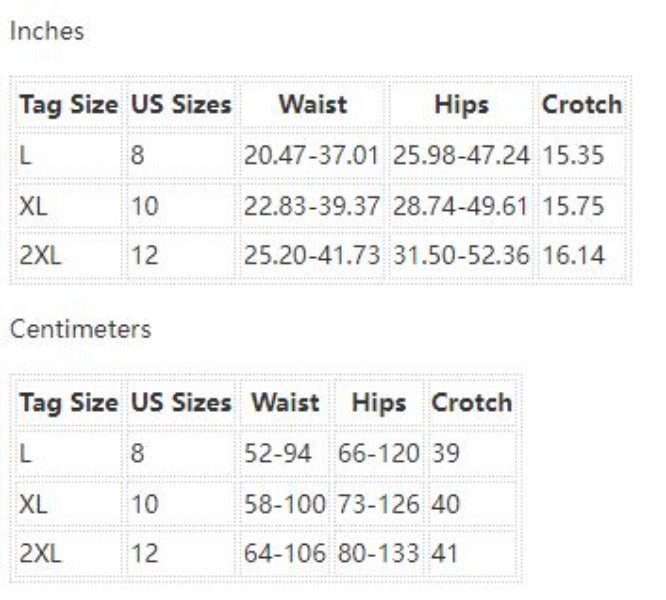Click the Hips header in inches table
The image size is (666, 600).
(461, 104)
